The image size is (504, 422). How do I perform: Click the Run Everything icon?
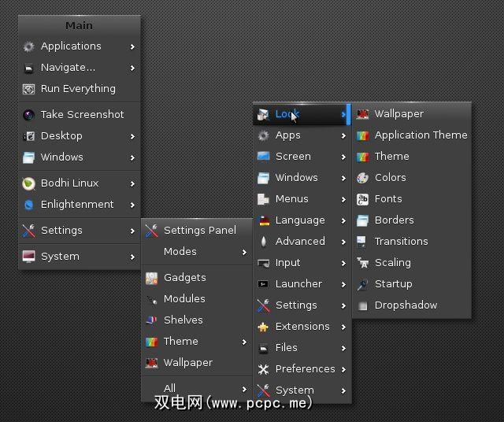tap(29, 90)
